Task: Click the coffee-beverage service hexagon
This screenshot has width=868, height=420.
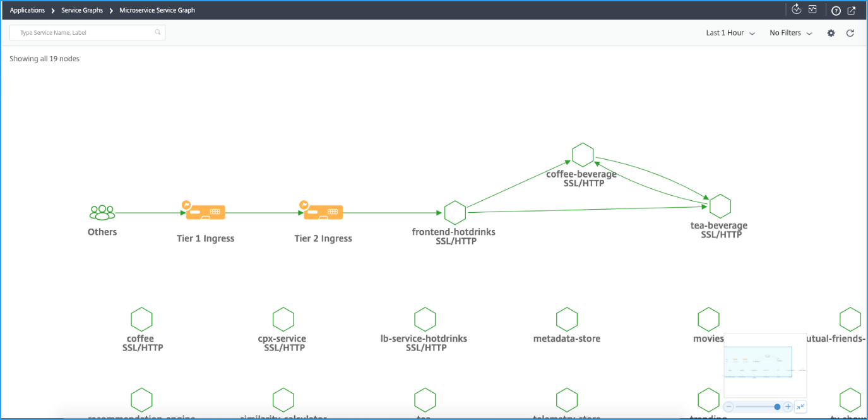Action: point(583,155)
